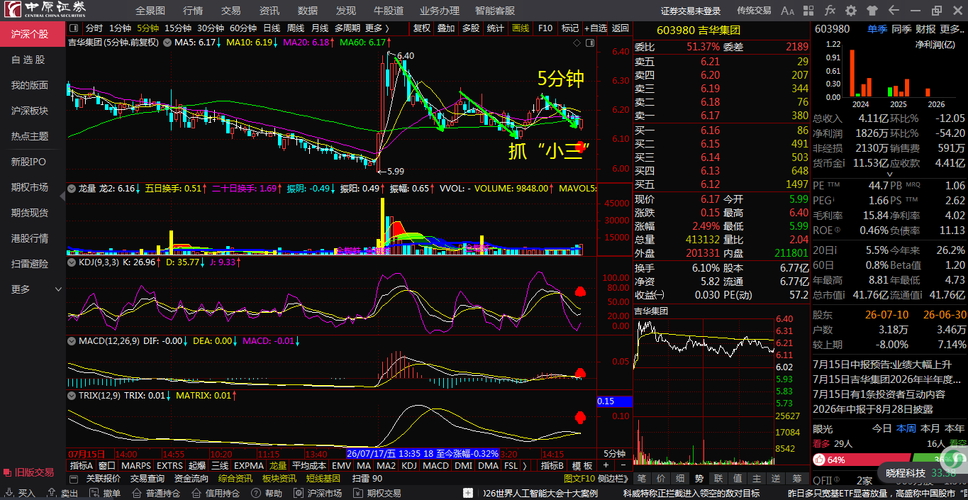Screen dimensions: 968x500
Task: Open 普通持仓 holdings icon
Action: pyautogui.click(x=136, y=493)
